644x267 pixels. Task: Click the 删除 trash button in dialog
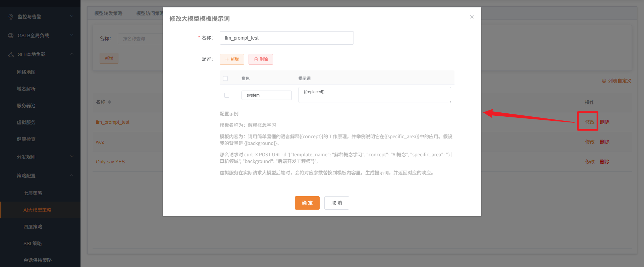coord(261,59)
